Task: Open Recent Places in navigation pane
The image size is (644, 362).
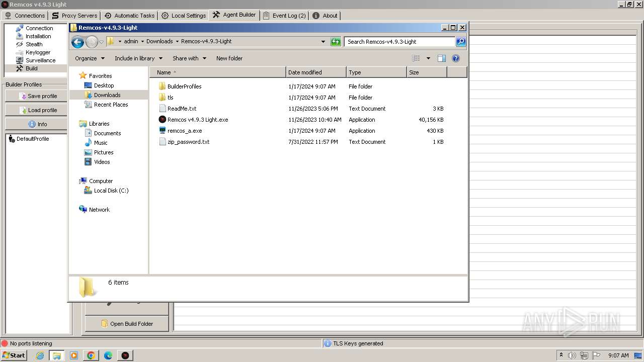Action: pyautogui.click(x=111, y=105)
